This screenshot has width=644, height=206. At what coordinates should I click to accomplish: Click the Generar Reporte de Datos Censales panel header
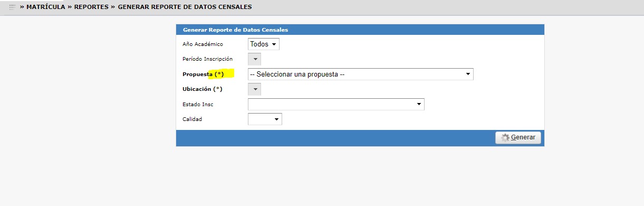(x=360, y=30)
